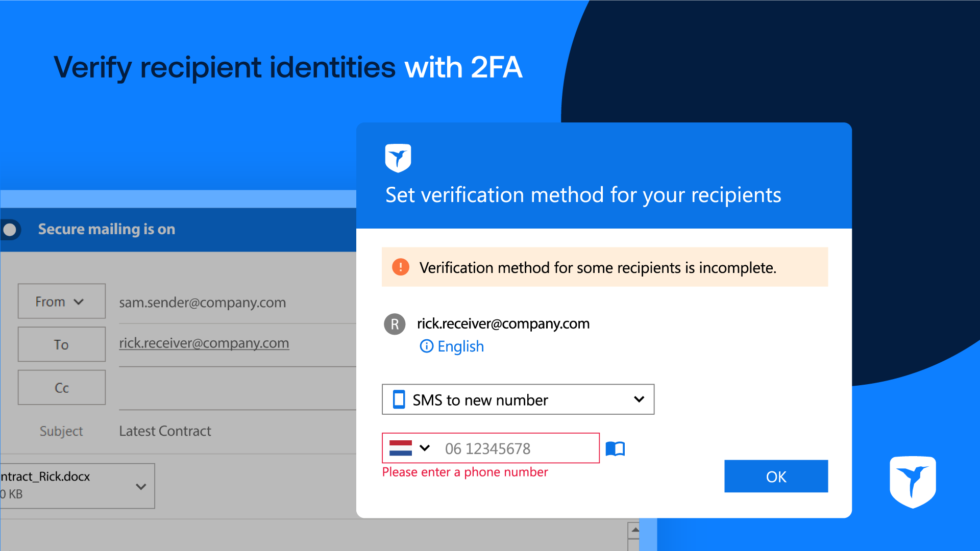Click the To recipients button
Viewport: 980px width, 551px height.
pyautogui.click(x=62, y=344)
